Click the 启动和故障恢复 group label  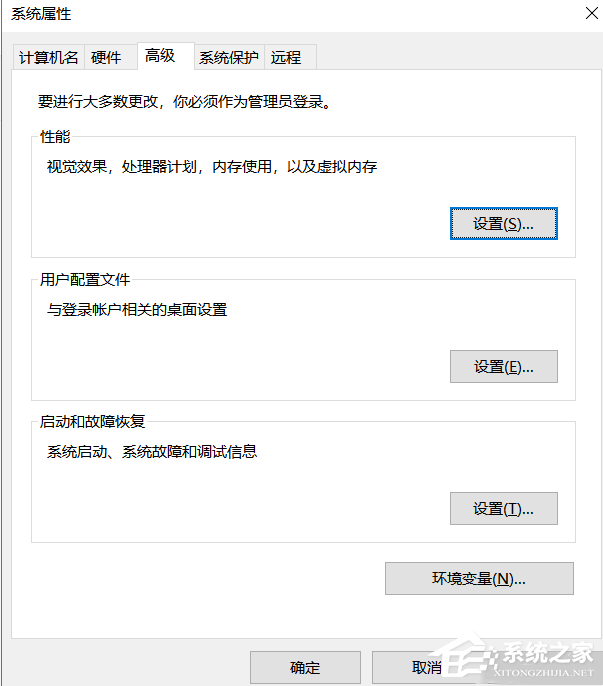point(92,422)
